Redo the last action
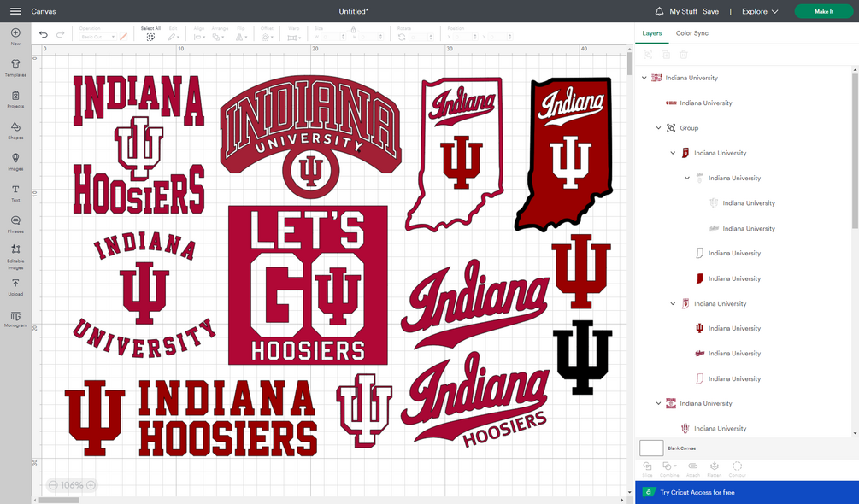859x504 pixels. point(61,34)
